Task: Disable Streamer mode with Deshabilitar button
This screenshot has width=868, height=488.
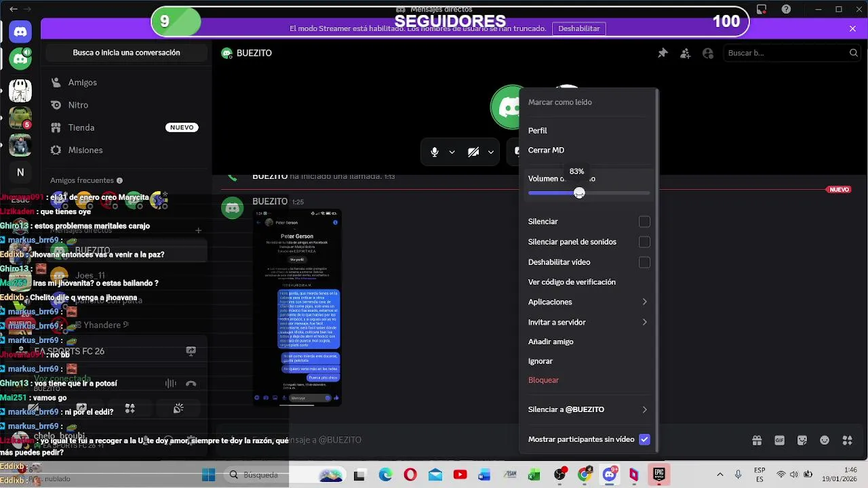Action: [x=578, y=28]
